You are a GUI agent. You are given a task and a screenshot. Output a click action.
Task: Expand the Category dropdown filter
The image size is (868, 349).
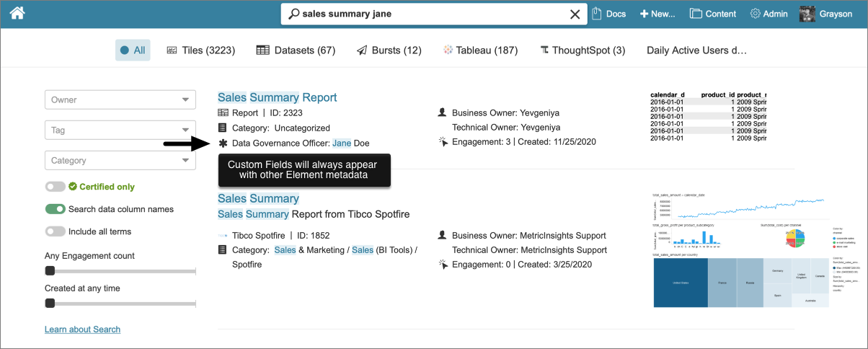click(x=120, y=161)
